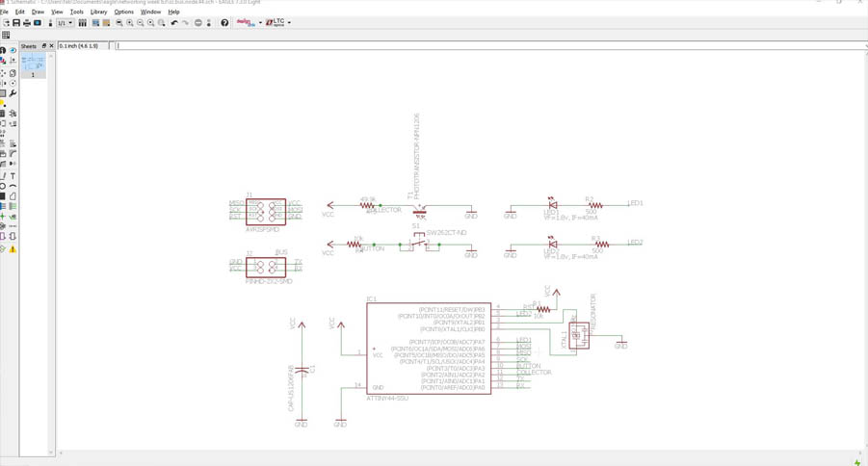Click the Errors warning triangle icon
868x466 pixels.
(13, 249)
